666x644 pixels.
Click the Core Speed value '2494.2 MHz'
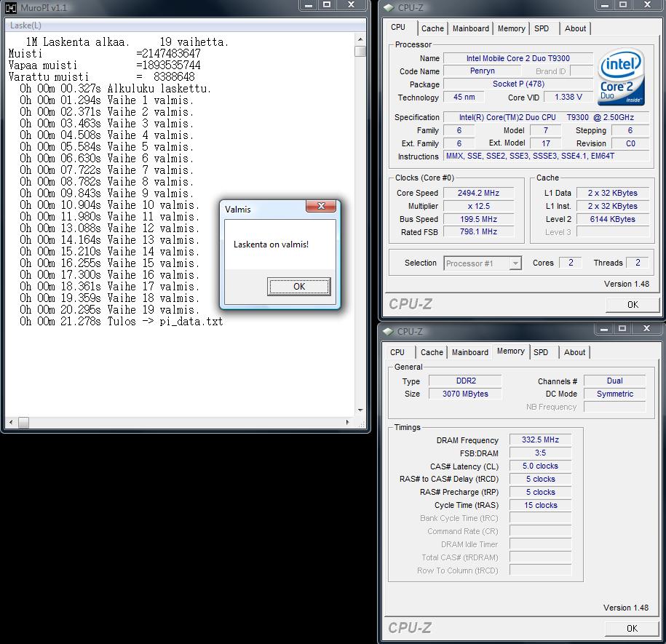click(x=478, y=193)
